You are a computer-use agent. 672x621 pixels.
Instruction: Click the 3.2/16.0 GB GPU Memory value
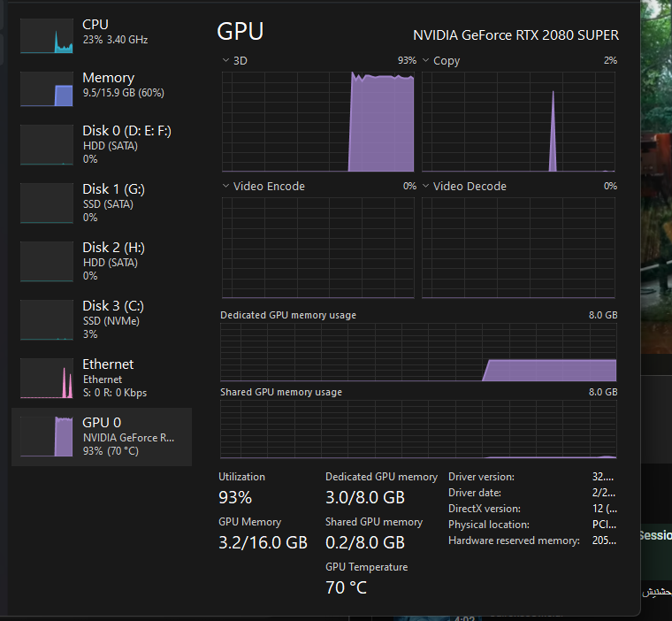263,542
